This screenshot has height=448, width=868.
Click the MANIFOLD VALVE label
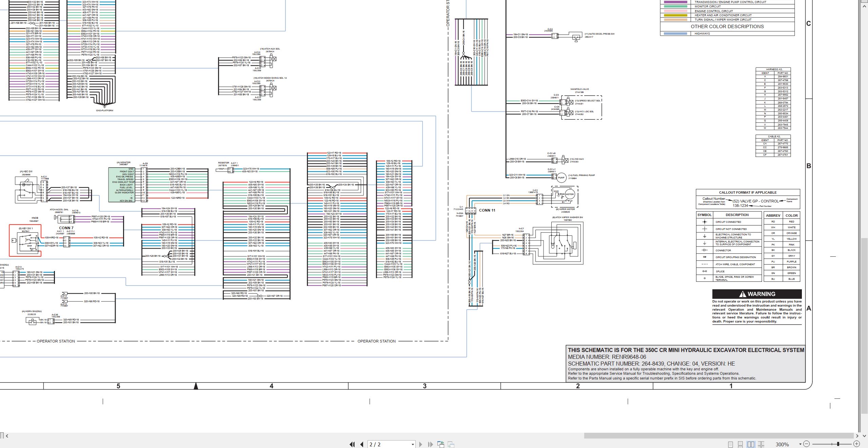579,89
